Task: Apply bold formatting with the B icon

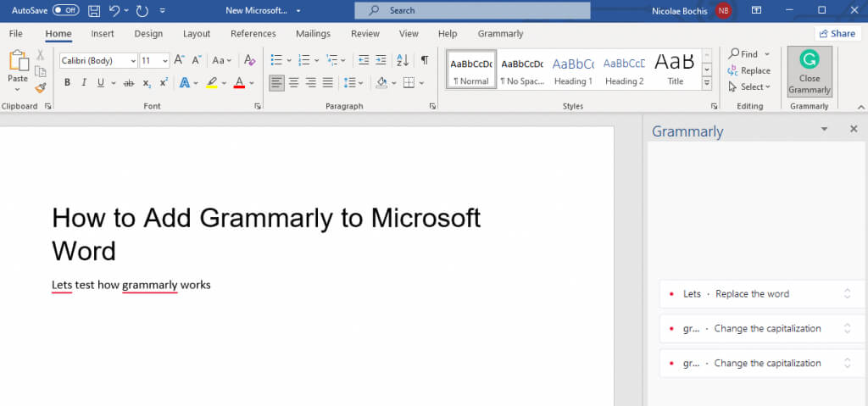Action: click(67, 82)
